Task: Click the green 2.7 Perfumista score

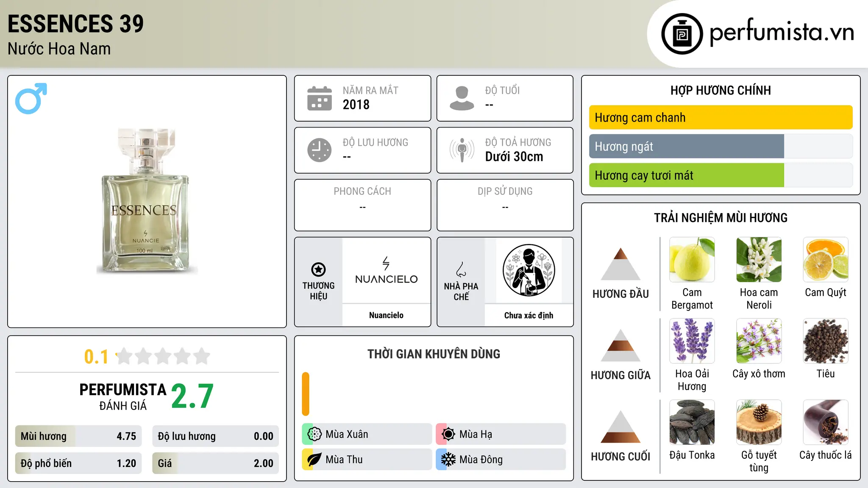Action: (192, 396)
